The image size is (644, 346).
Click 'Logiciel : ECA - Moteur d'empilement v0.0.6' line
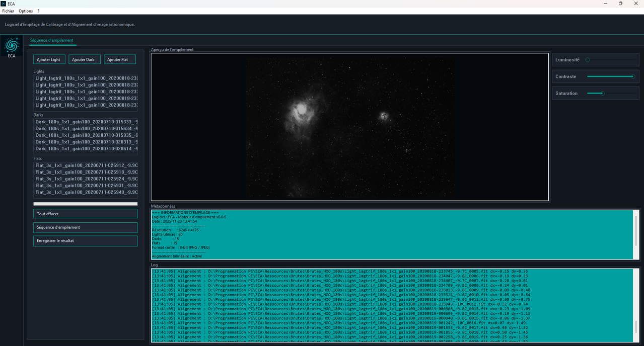[x=189, y=217]
